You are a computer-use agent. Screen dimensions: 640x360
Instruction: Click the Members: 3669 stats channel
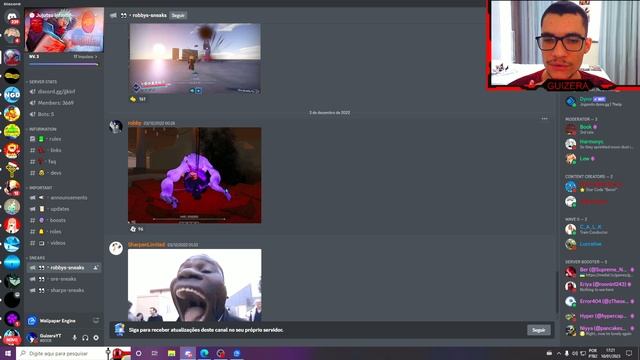64,103
